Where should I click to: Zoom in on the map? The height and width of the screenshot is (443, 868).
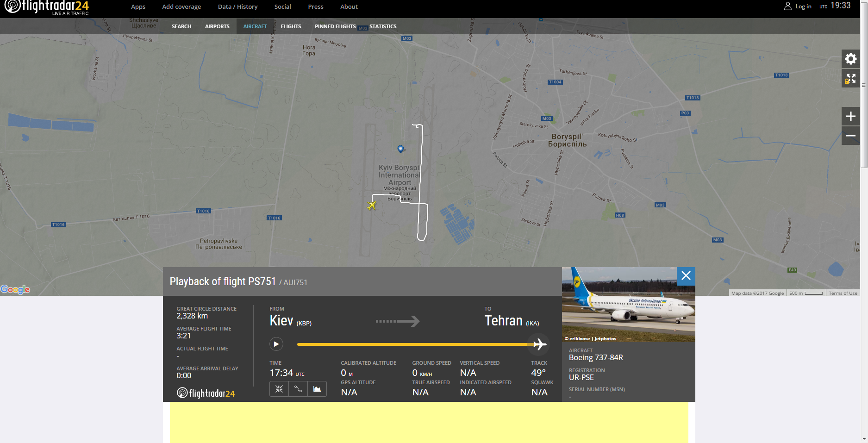point(850,116)
